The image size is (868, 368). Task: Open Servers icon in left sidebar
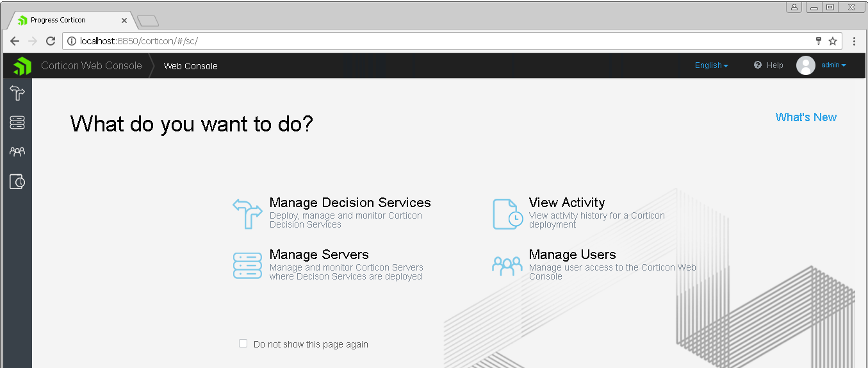[x=17, y=122]
